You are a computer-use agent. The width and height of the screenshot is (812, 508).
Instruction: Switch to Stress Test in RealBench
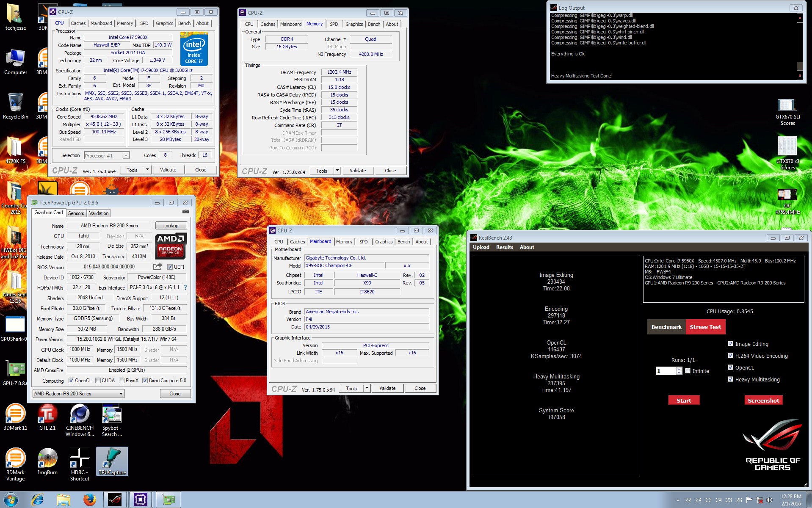click(x=705, y=327)
